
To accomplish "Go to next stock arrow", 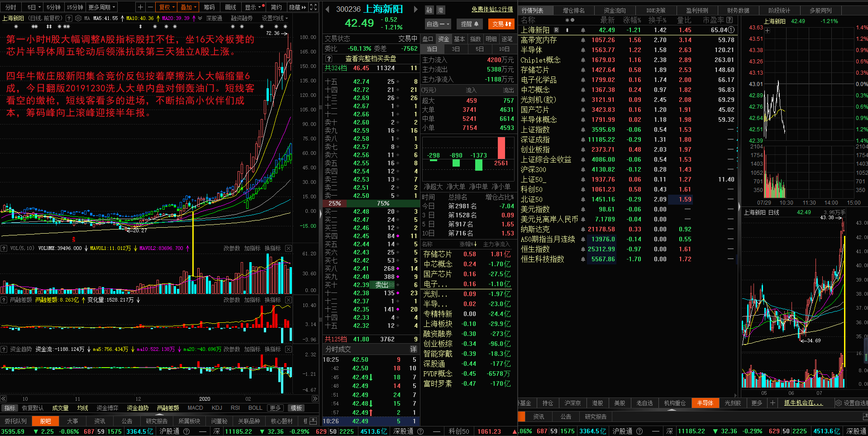I will pos(415,9).
